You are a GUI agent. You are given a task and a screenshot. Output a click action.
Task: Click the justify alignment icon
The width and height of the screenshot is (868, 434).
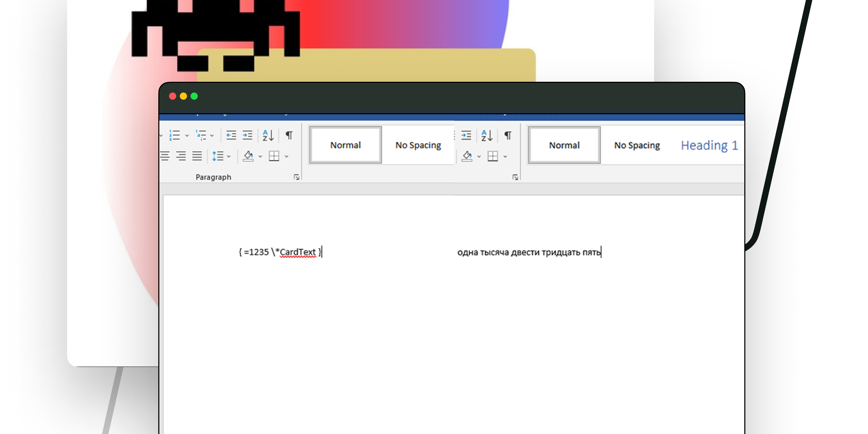197,156
